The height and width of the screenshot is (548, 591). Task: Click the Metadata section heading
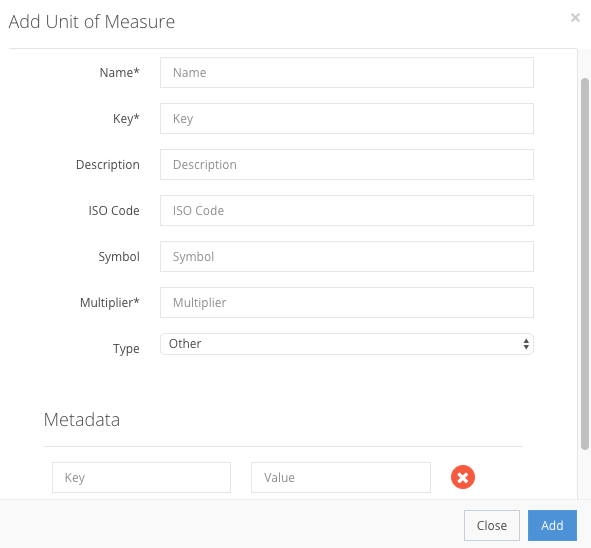pos(82,419)
